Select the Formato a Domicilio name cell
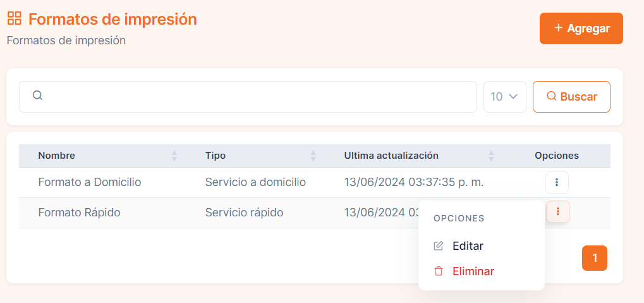Screen dimensions: 644x303 90,182
